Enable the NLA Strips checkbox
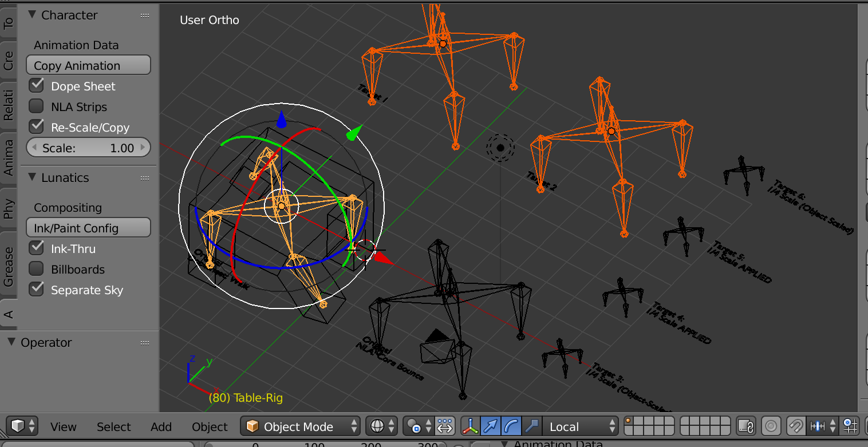Viewport: 868px width, 447px height. point(37,106)
